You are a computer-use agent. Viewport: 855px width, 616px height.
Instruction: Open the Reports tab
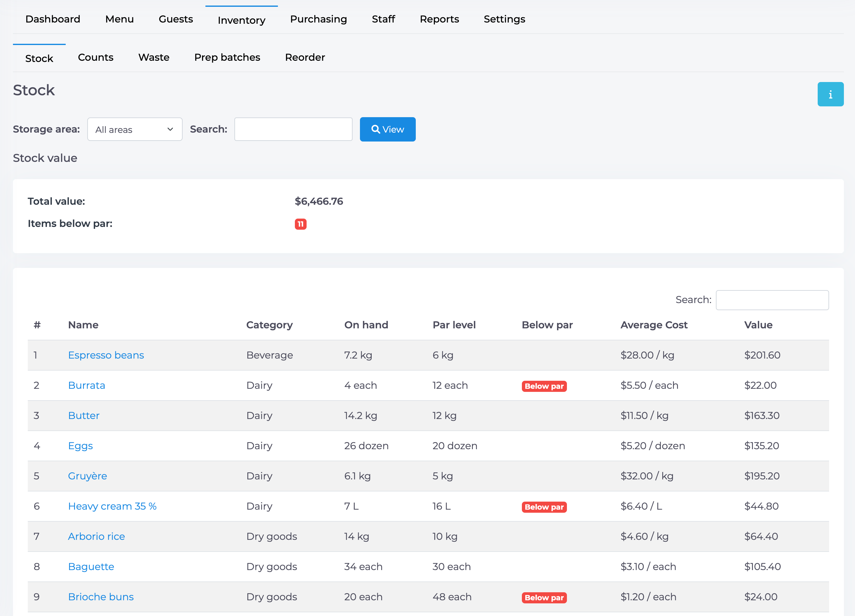pyautogui.click(x=439, y=19)
